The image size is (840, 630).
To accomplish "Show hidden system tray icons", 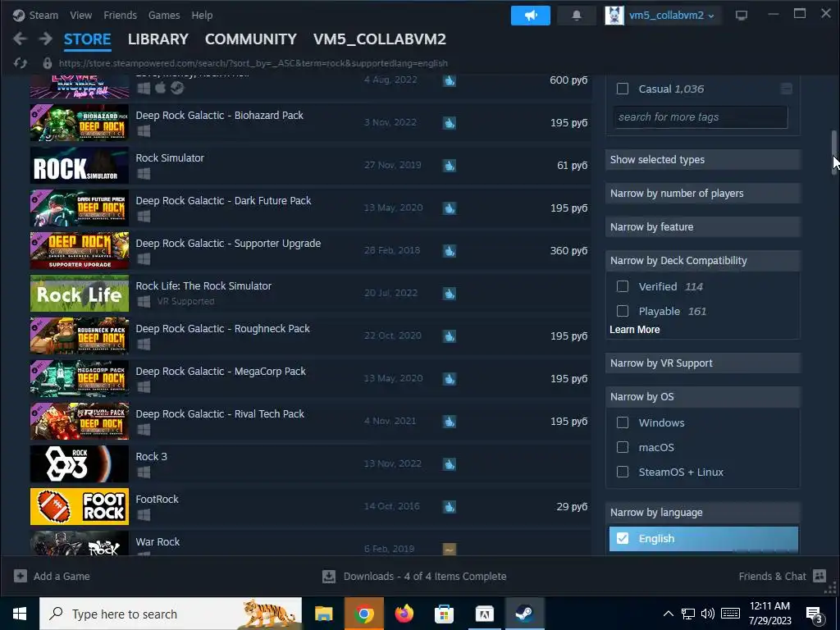I will 668,614.
